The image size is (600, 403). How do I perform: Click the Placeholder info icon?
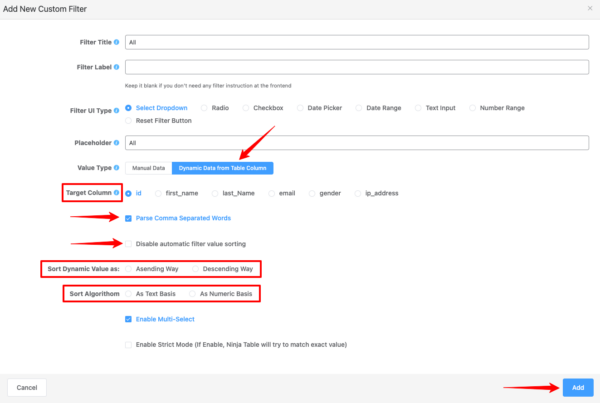[x=116, y=143]
